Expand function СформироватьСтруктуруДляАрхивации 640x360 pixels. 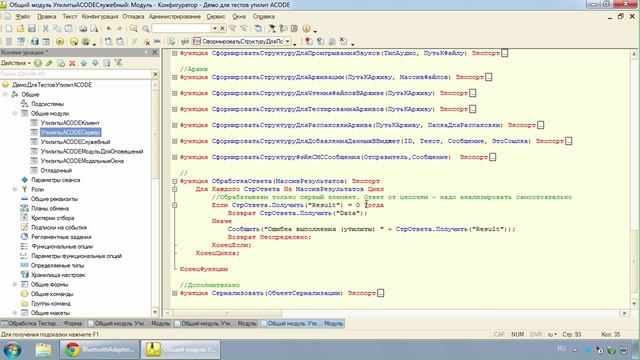pyautogui.click(x=175, y=77)
